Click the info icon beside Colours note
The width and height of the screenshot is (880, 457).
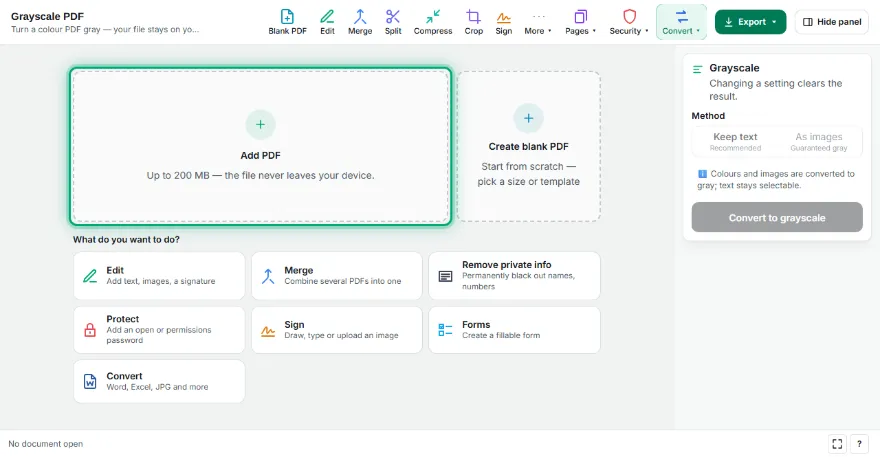[x=702, y=174]
